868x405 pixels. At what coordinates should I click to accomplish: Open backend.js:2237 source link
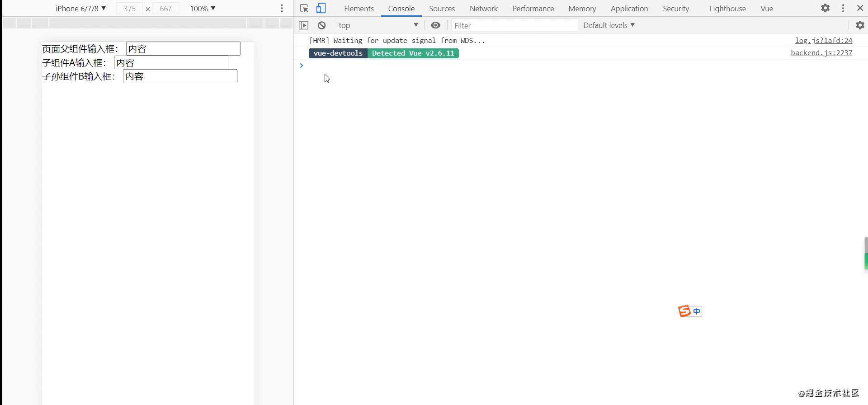pos(821,53)
